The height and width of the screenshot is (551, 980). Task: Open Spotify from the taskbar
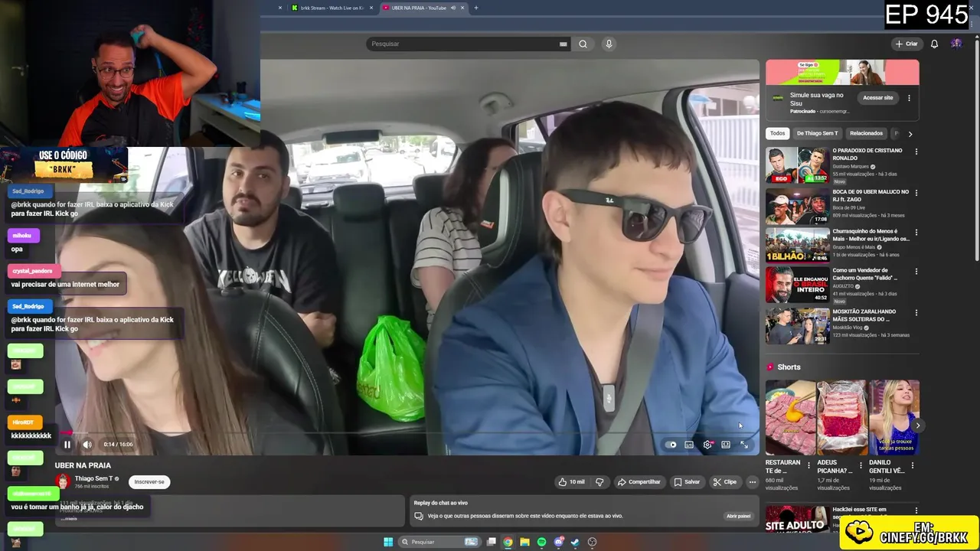(x=541, y=542)
